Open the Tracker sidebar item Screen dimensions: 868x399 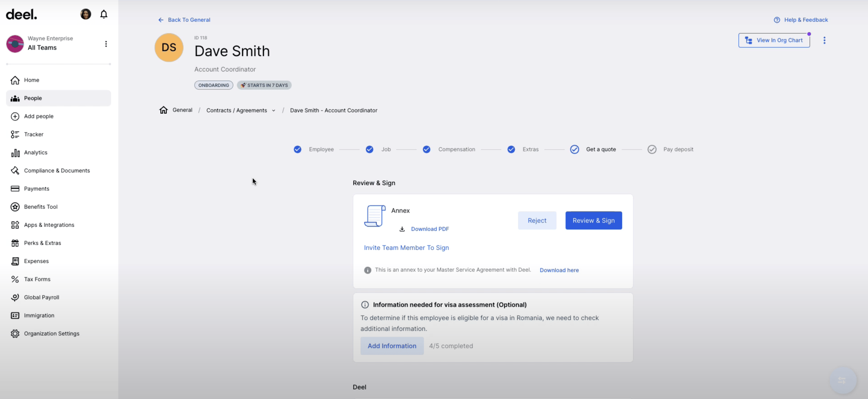(34, 134)
